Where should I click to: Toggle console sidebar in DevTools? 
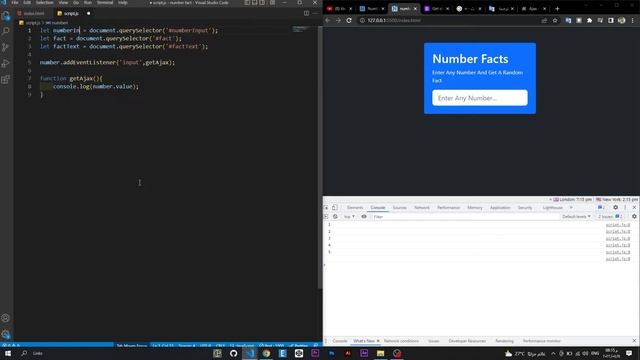point(326,216)
